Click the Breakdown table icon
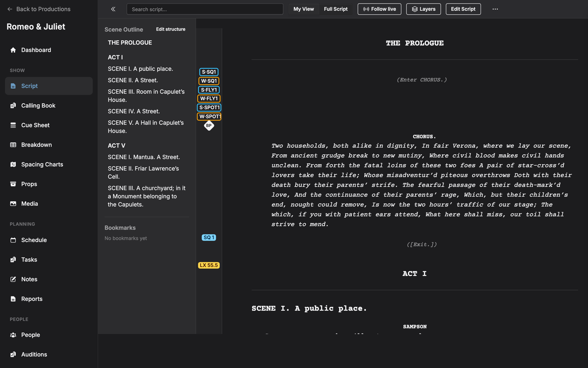Screen dimensions: 588x368 (x=13, y=145)
